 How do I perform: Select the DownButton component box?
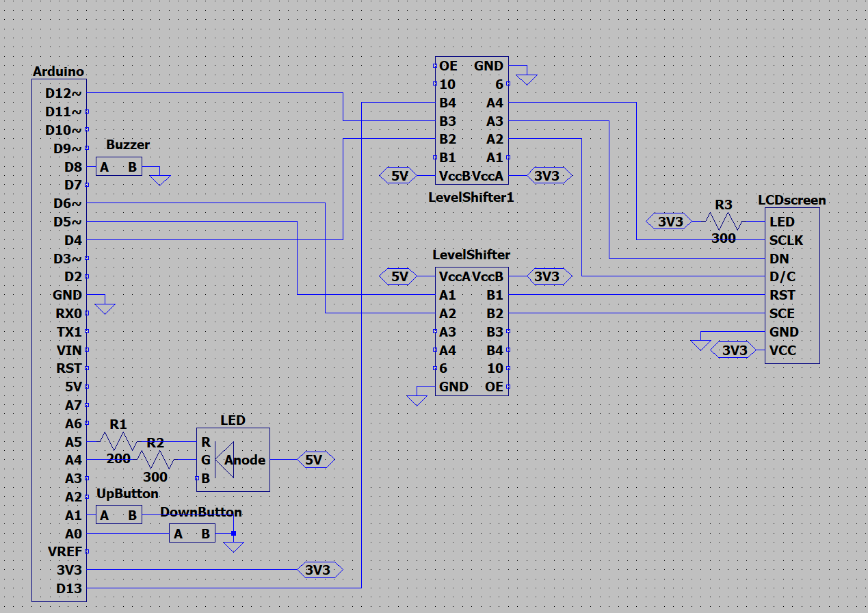click(x=192, y=534)
